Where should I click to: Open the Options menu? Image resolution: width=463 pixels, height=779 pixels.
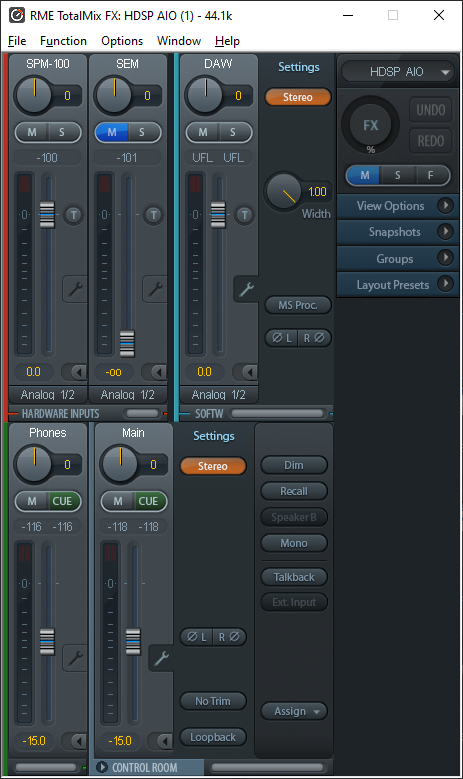[122, 41]
